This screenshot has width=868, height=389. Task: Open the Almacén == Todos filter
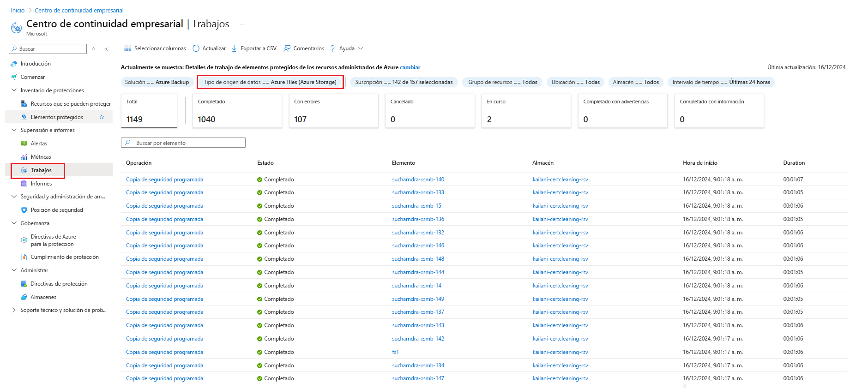coord(636,82)
